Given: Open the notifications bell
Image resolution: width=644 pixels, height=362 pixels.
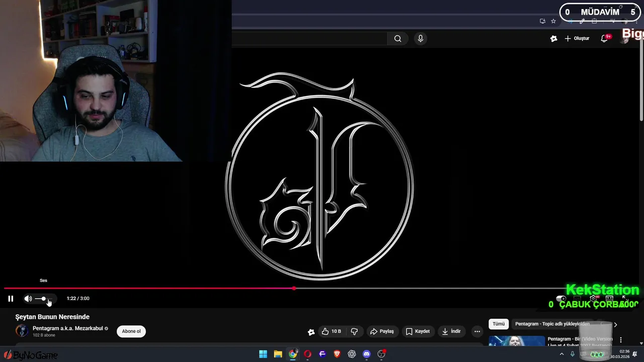Looking at the screenshot, I should click(604, 39).
